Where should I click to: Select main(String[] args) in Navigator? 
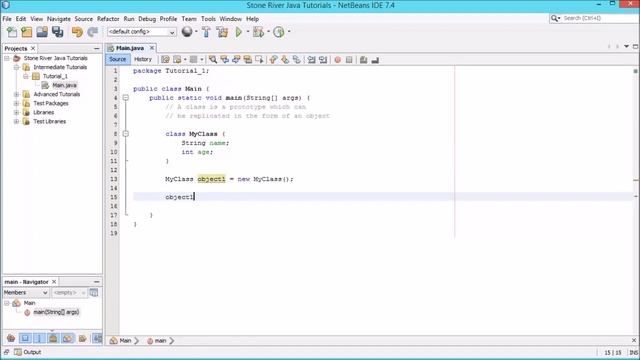point(56,312)
